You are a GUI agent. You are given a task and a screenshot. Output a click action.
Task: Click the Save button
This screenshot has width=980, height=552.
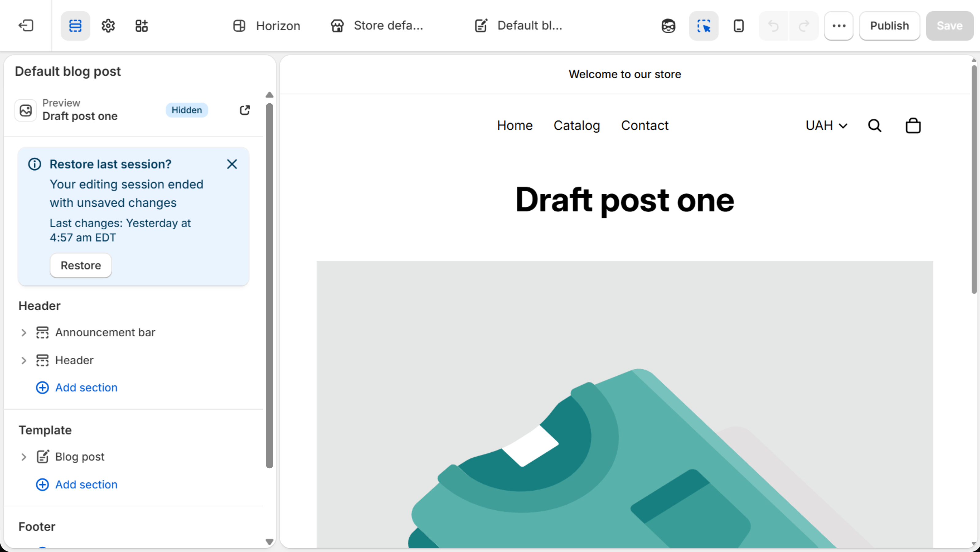[949, 25]
